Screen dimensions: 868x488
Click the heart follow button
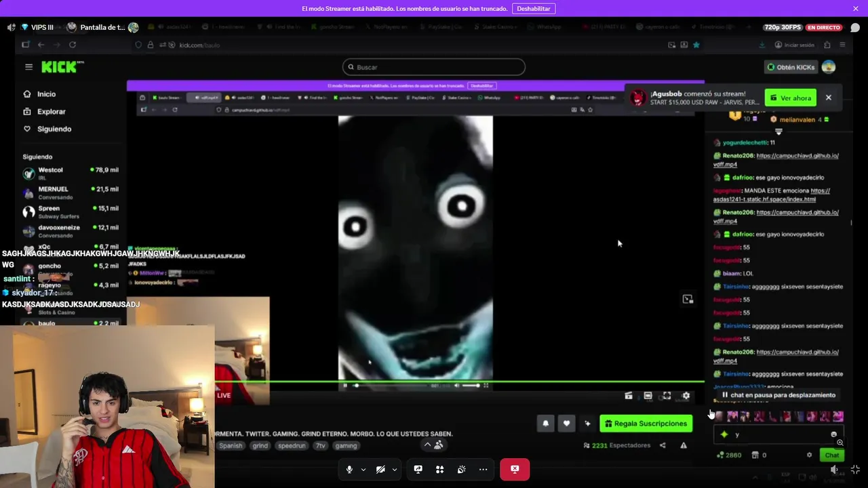(x=566, y=424)
